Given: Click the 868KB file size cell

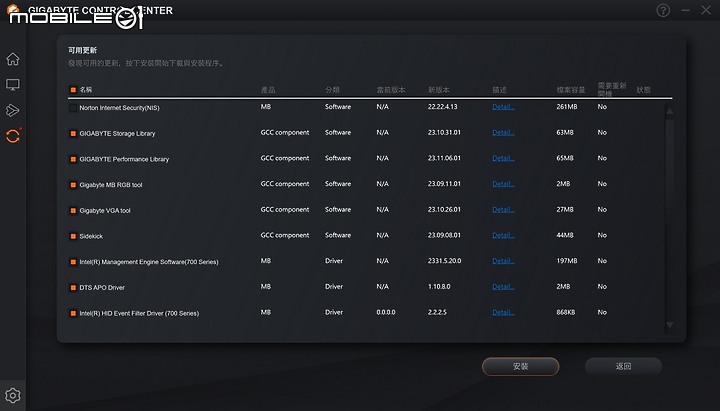Looking at the screenshot, I should click(566, 313).
